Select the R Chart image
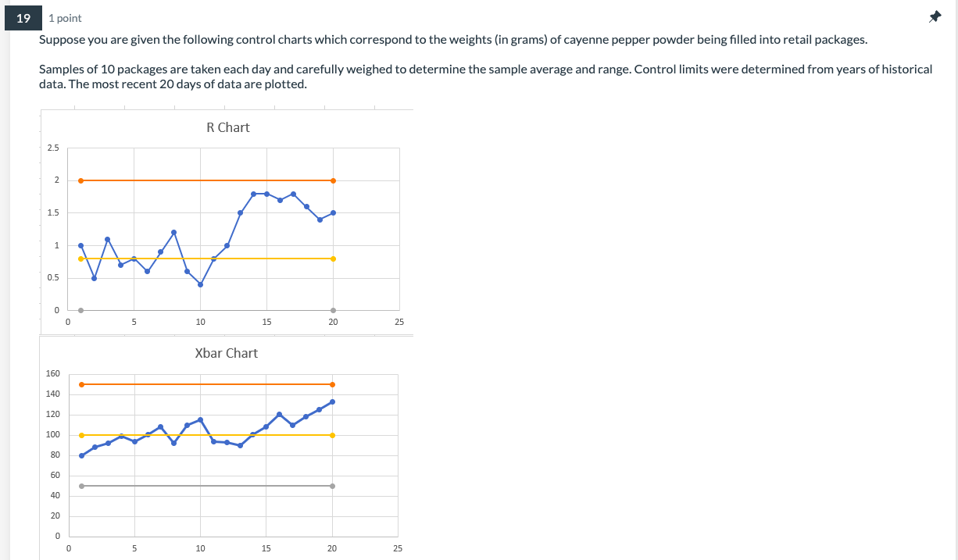This screenshot has height=560, width=958. 227,219
